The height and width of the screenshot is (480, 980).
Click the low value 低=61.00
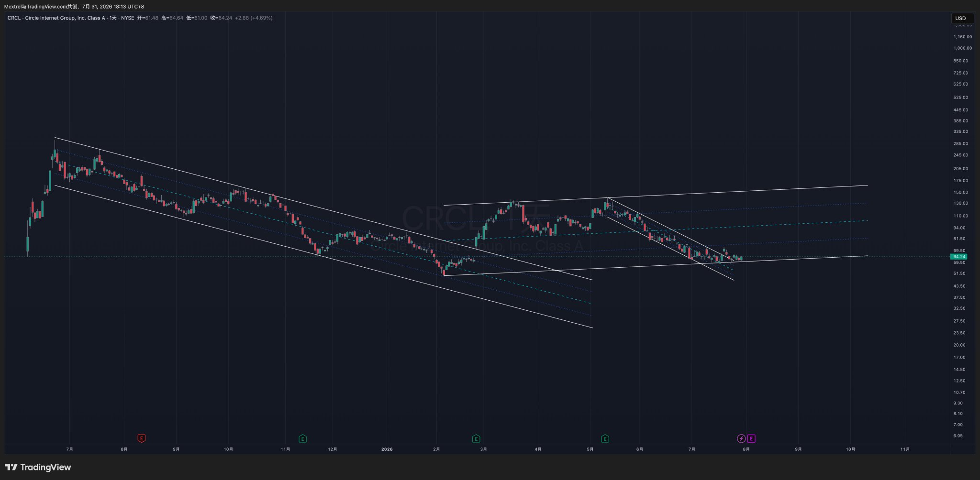pos(197,18)
